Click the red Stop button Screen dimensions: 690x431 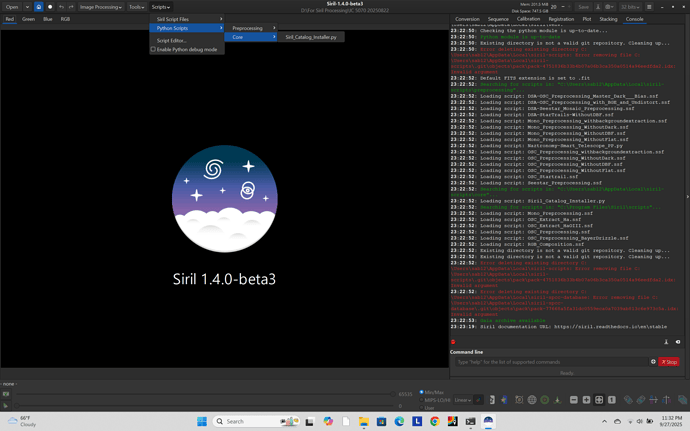coord(669,361)
